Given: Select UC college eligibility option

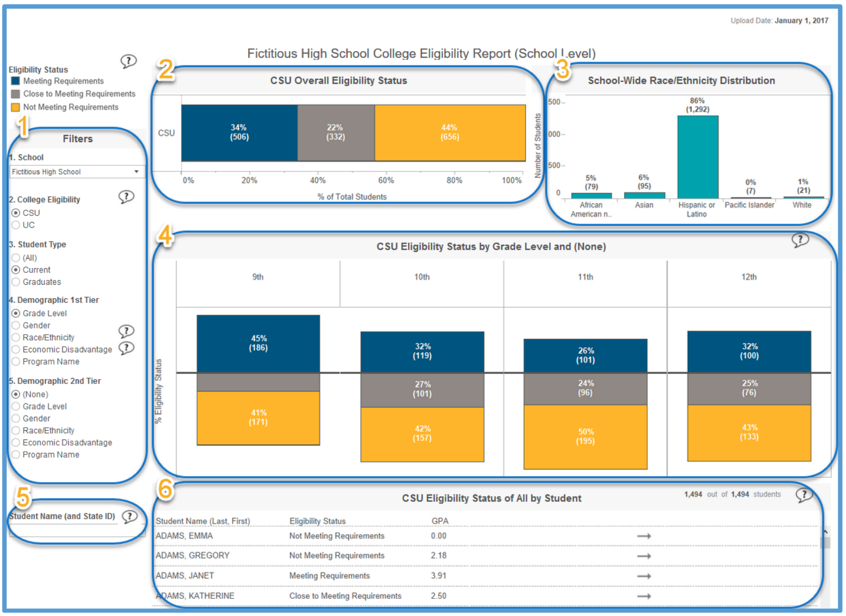Looking at the screenshot, I should 16,225.
